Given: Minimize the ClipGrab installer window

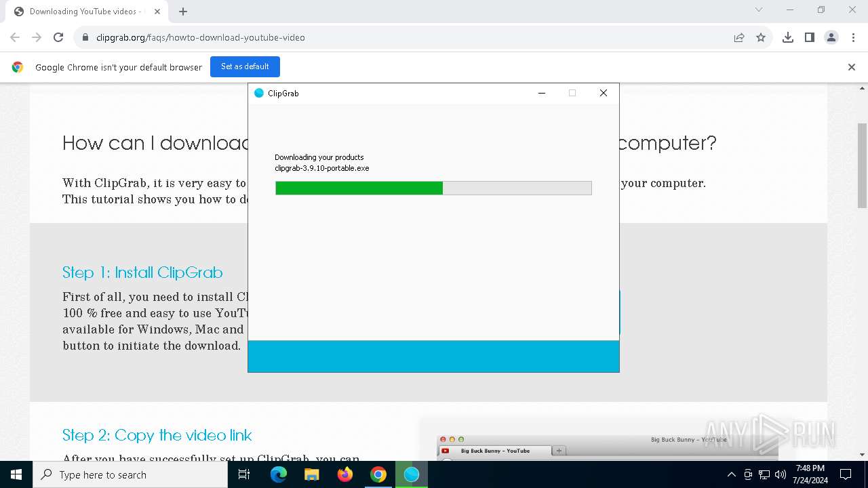Looking at the screenshot, I should point(542,93).
